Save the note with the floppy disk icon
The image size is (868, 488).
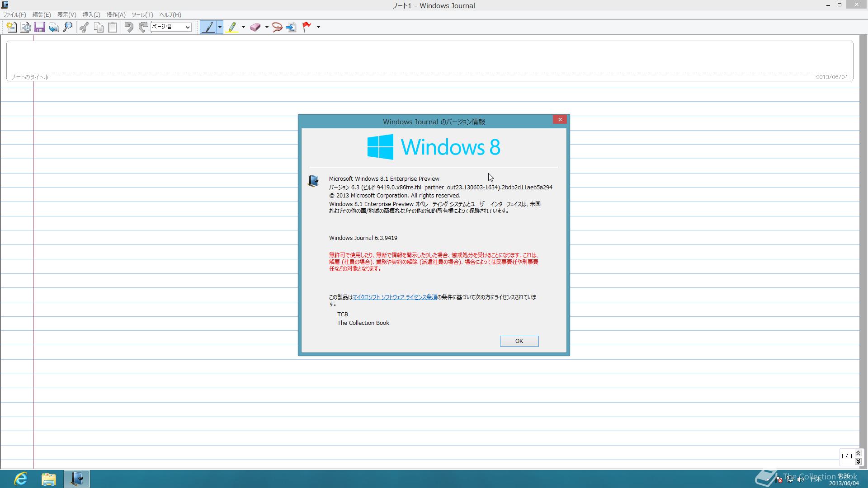point(39,27)
